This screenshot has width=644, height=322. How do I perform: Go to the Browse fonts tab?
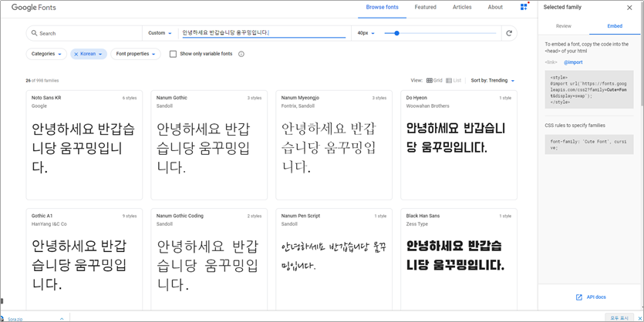382,8
